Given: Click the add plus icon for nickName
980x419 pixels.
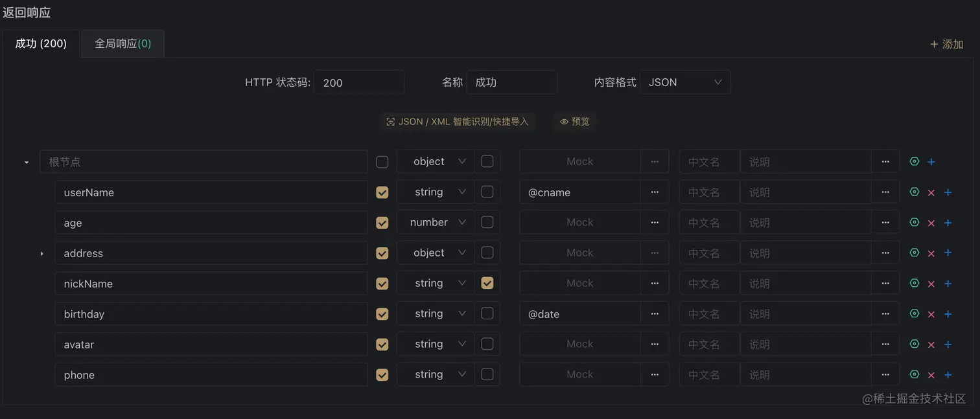Looking at the screenshot, I should click(948, 284).
